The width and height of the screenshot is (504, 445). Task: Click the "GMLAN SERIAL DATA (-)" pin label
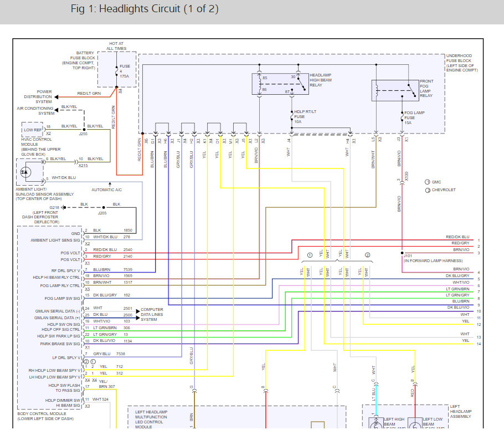[x=58, y=311]
